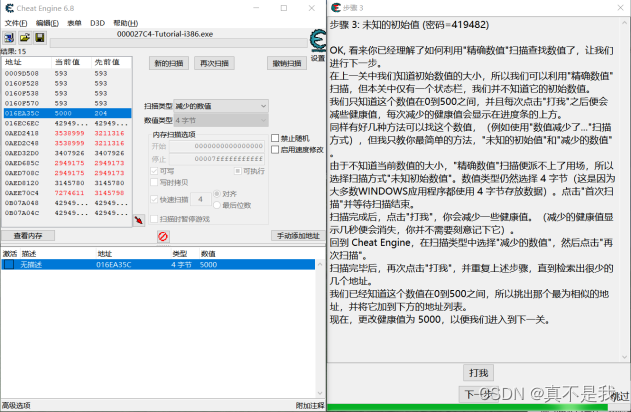The height and width of the screenshot is (412, 631).
Task: Click the 撤销扫描 button
Action: coord(287,63)
